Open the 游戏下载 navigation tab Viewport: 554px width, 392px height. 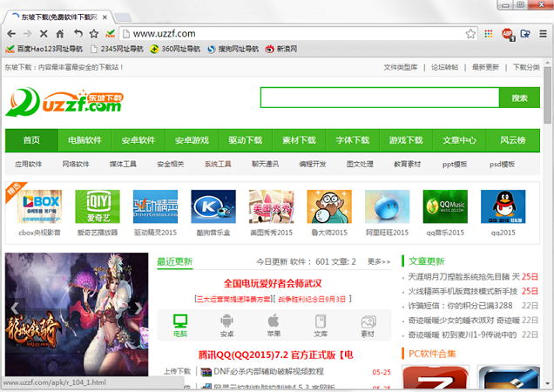tap(406, 140)
